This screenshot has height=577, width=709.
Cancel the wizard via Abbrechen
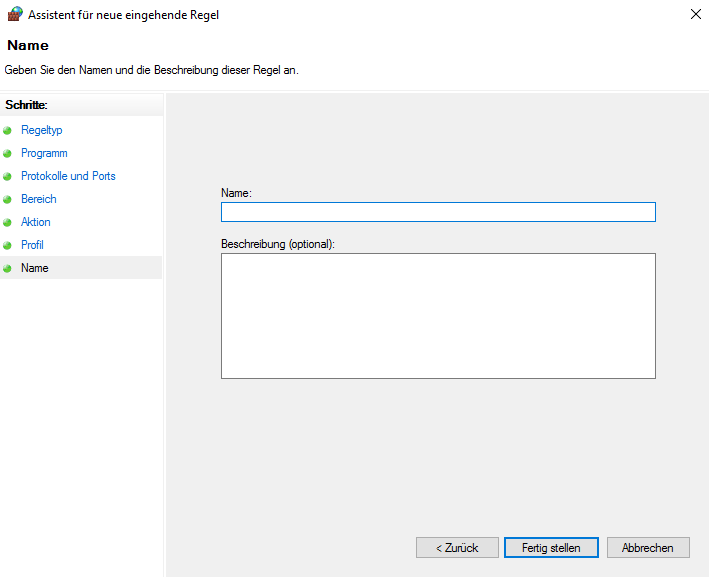[648, 548]
